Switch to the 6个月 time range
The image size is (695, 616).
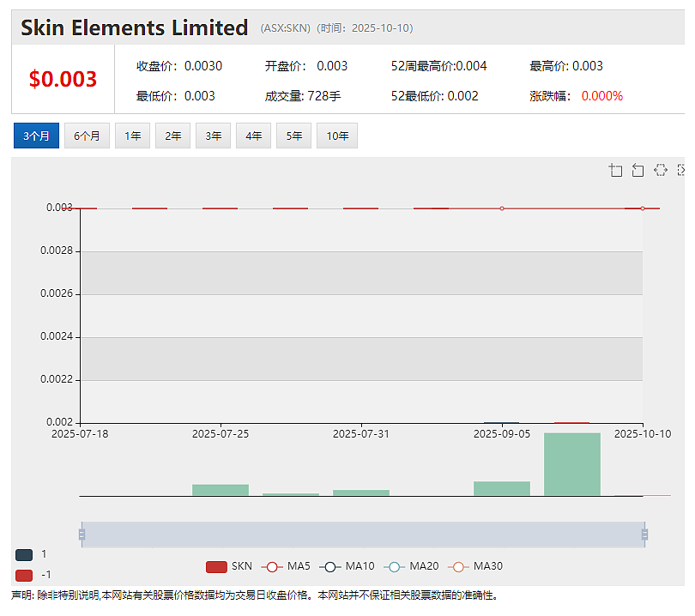pyautogui.click(x=87, y=136)
